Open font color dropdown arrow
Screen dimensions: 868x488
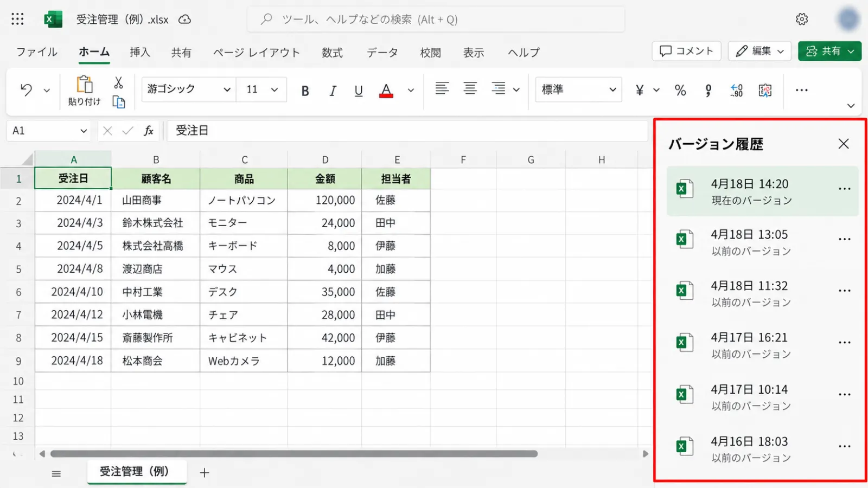[411, 91]
